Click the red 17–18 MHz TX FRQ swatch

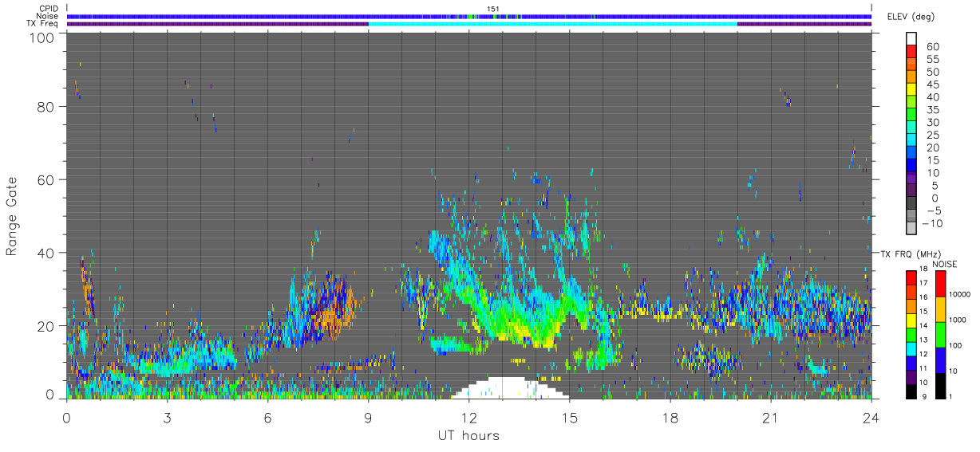pos(911,277)
